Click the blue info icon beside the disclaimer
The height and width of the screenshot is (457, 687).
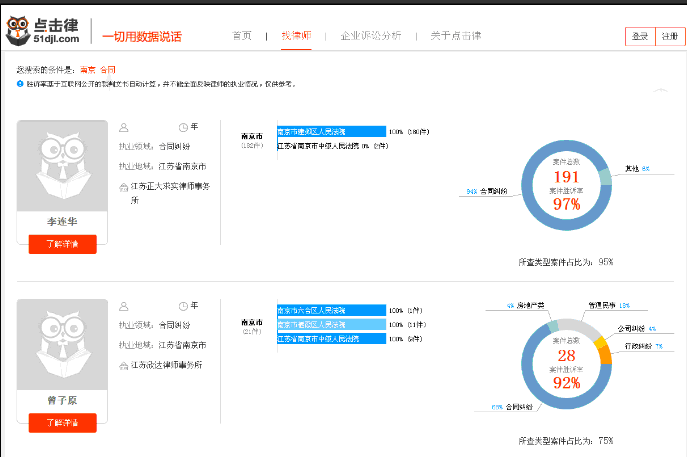pos(20,83)
